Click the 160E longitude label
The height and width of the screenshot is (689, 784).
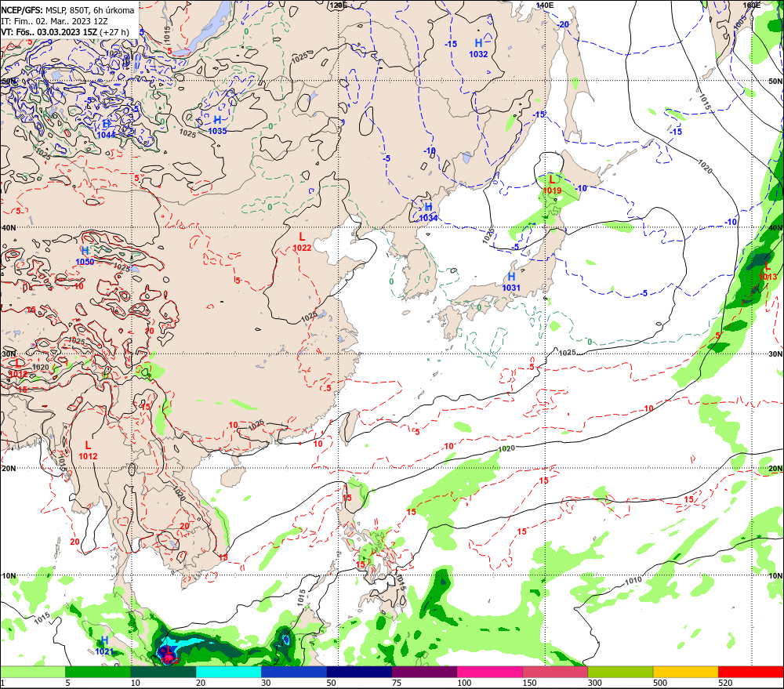(752, 5)
